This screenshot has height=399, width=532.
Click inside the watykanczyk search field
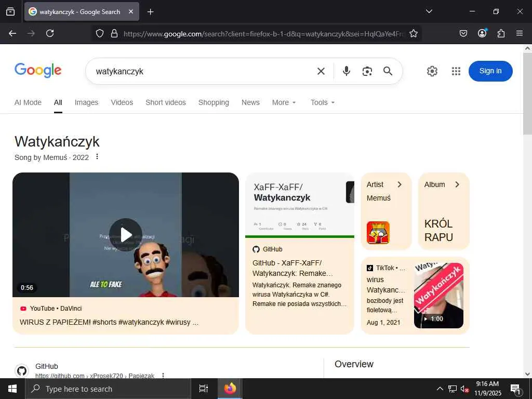pyautogui.click(x=204, y=71)
